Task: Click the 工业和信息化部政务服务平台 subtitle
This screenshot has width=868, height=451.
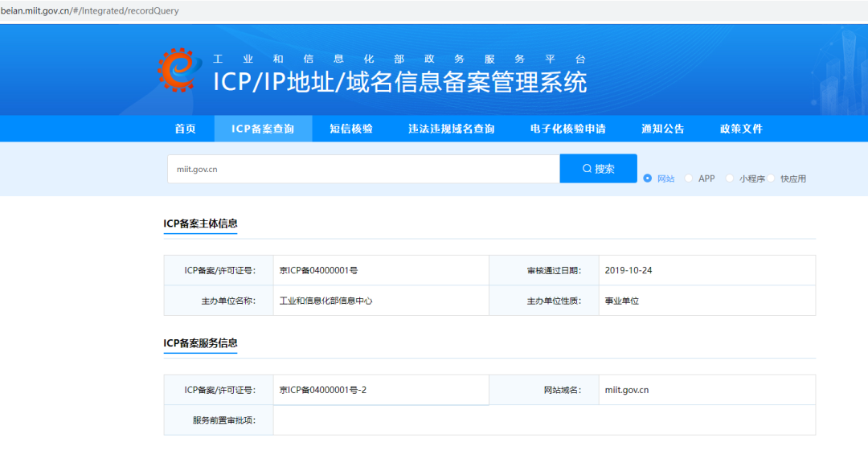Action: click(399, 59)
